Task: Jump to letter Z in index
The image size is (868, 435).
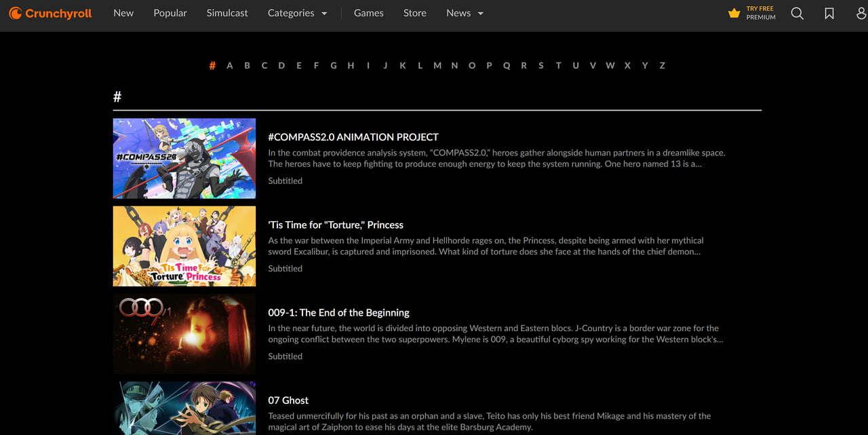Action: tap(663, 65)
